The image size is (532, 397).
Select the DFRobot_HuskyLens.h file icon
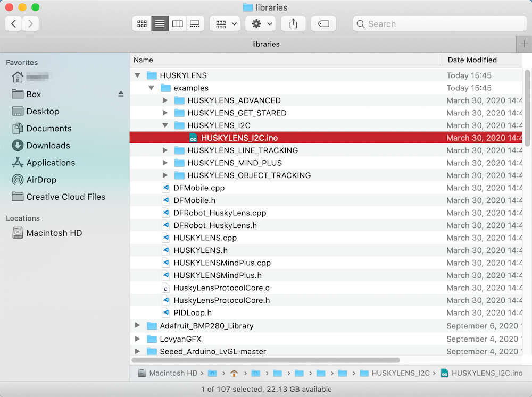pos(165,225)
